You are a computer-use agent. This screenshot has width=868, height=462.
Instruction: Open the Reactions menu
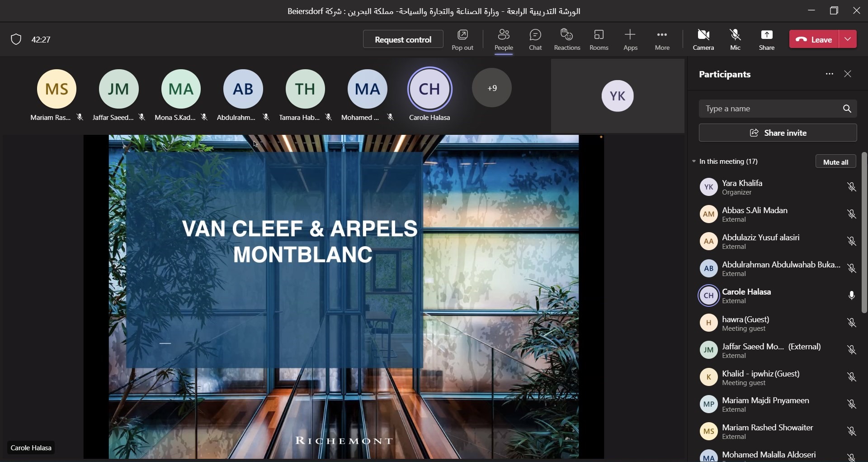point(567,39)
